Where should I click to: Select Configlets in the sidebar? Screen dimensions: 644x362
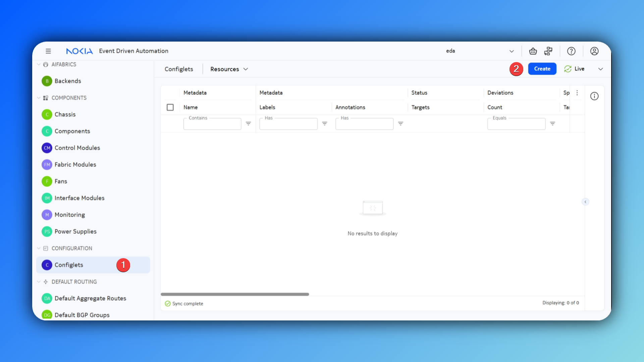tap(69, 265)
